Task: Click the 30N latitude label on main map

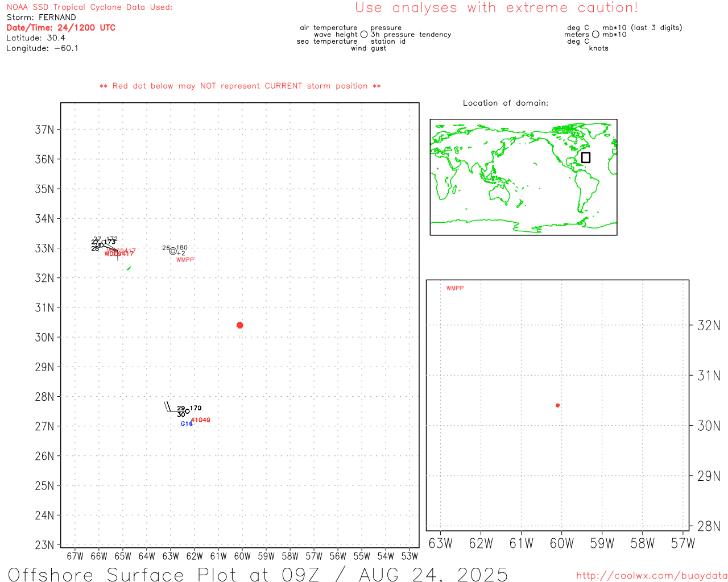Action: click(44, 338)
